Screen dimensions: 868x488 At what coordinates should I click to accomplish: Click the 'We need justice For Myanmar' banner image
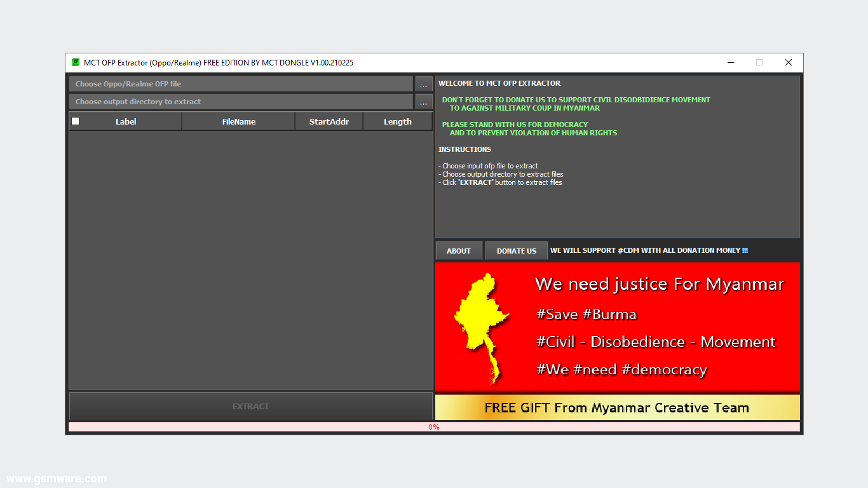pyautogui.click(x=659, y=284)
